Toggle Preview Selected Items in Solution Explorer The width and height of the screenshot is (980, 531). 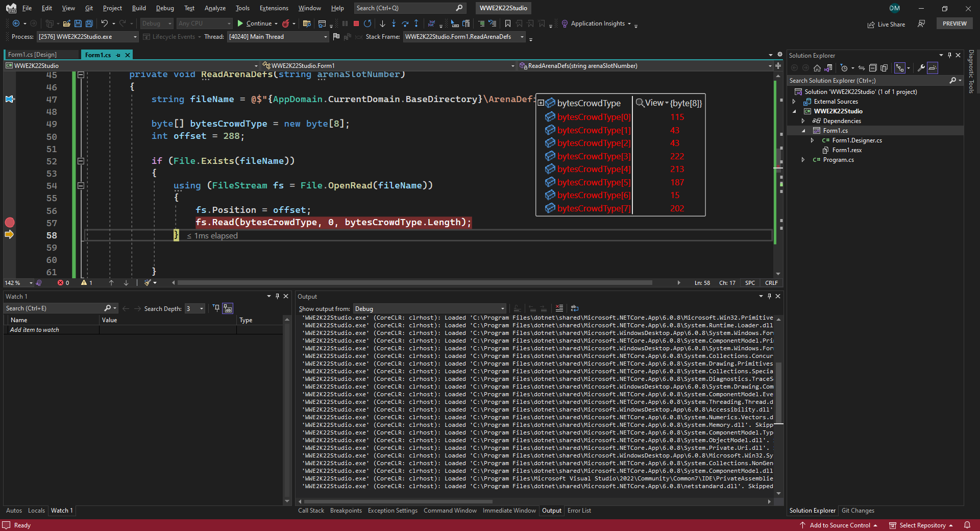click(933, 68)
